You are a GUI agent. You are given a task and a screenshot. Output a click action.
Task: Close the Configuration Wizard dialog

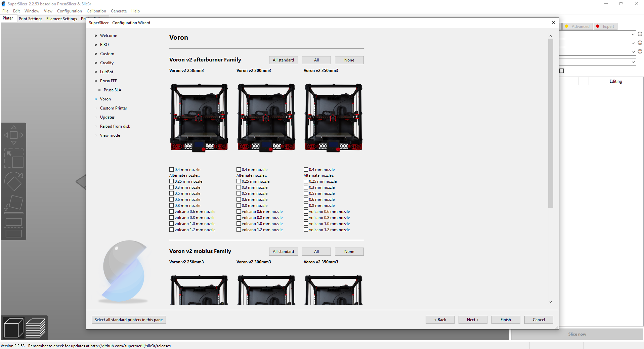[553, 23]
